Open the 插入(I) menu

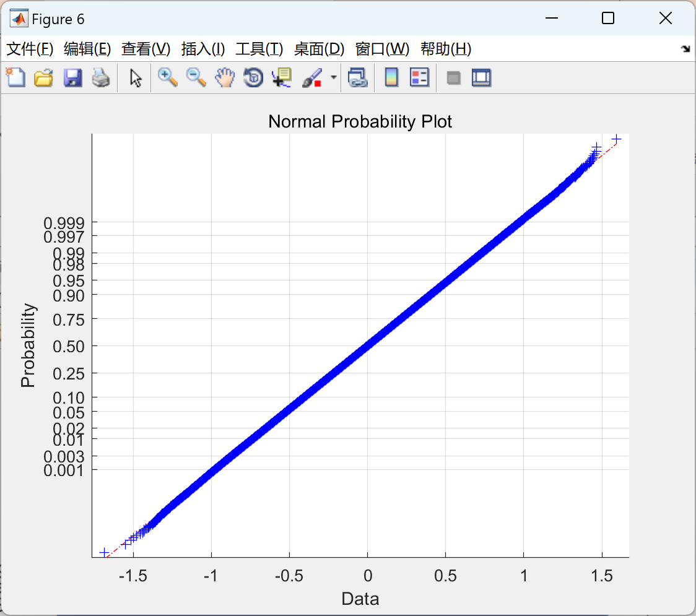coord(203,49)
